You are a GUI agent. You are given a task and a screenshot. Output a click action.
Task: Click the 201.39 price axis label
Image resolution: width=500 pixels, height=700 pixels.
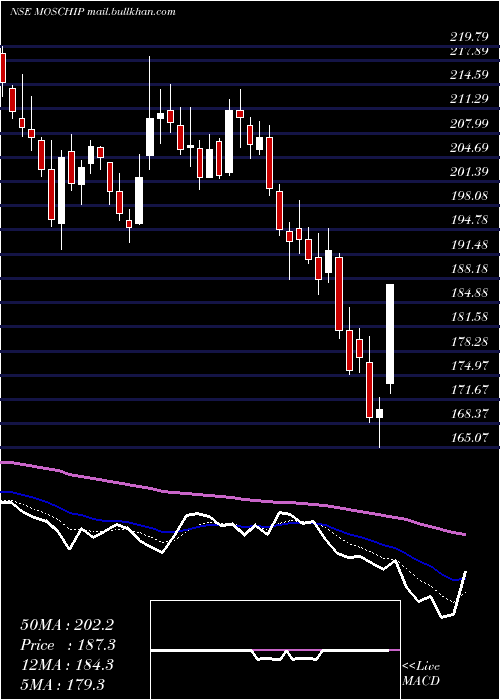point(469,171)
